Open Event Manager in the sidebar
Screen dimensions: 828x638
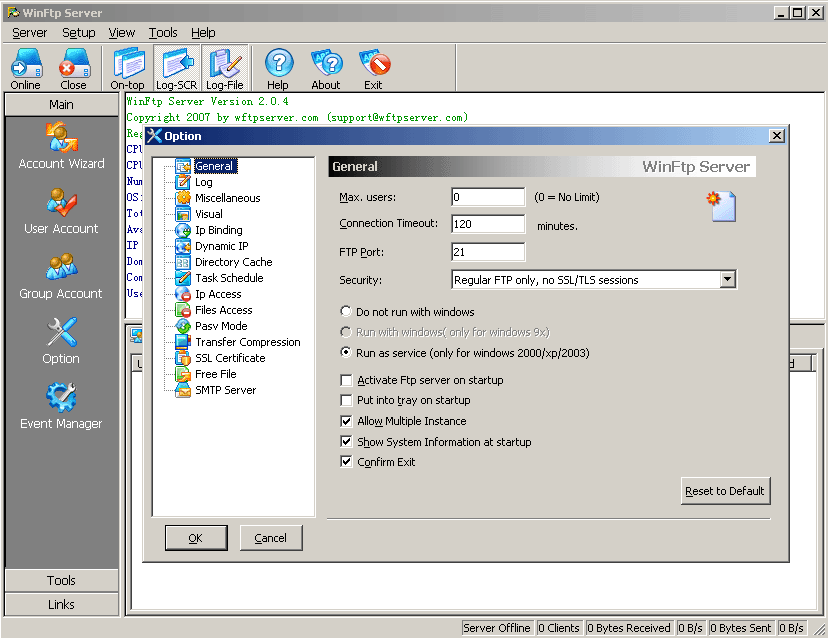(x=61, y=405)
